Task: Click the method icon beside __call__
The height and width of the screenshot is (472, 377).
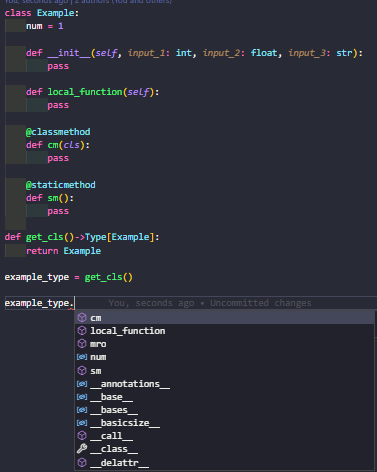Action: [82, 436]
